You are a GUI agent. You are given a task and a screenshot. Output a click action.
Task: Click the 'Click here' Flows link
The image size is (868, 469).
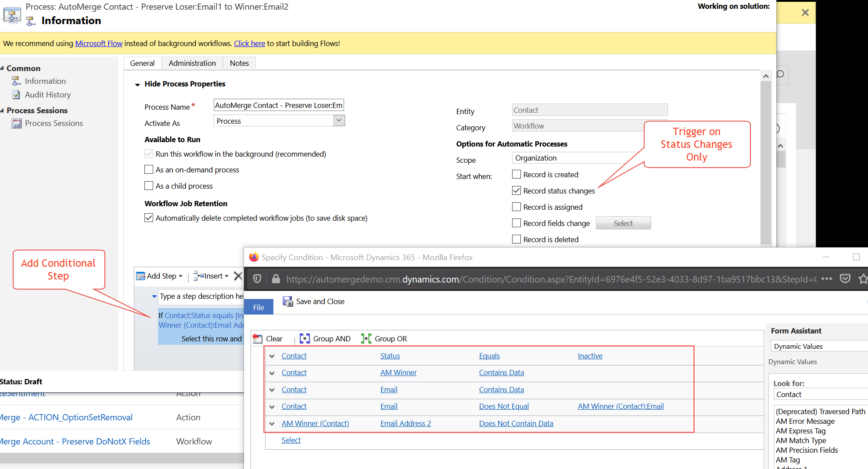click(x=249, y=43)
